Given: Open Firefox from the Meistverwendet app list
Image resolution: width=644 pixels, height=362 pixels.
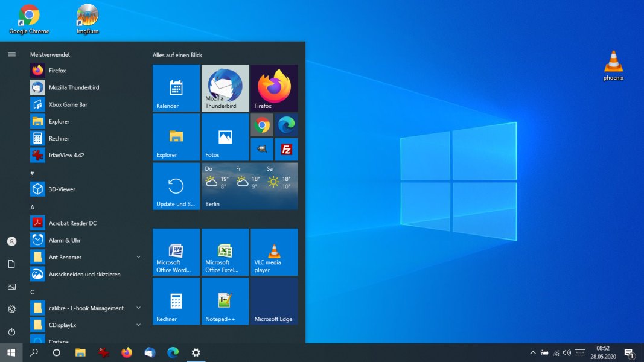Looking at the screenshot, I should tap(86, 71).
